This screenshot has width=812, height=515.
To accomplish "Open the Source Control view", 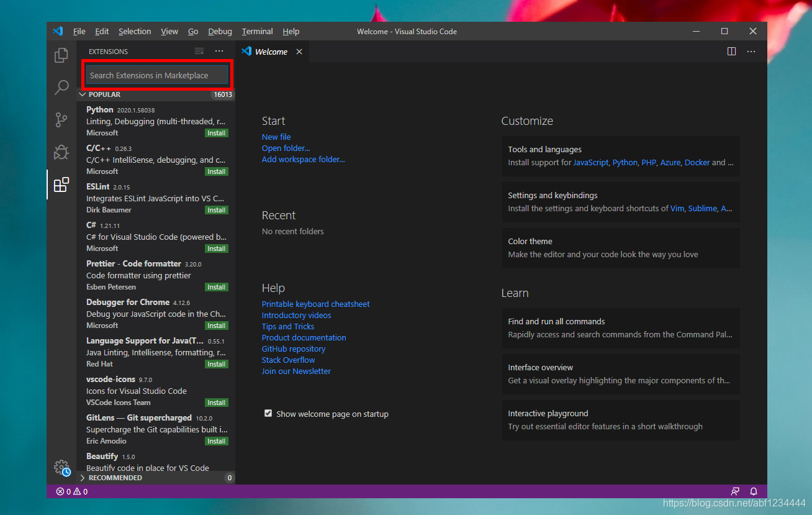I will (x=61, y=120).
